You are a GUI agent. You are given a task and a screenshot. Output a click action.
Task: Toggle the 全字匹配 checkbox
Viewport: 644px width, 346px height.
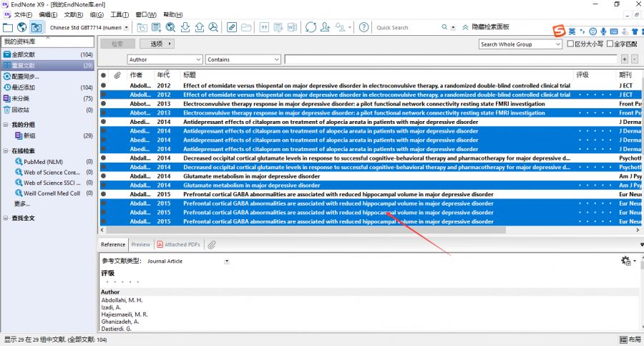pyautogui.click(x=610, y=44)
